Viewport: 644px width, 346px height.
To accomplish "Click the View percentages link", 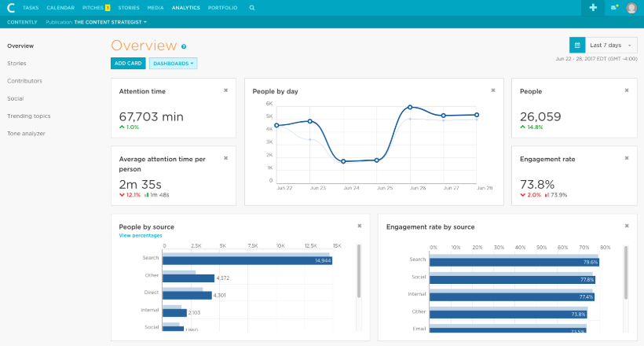I will tap(141, 235).
